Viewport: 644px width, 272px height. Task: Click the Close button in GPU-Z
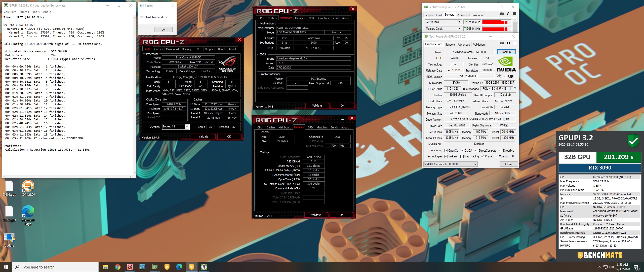pos(508,164)
